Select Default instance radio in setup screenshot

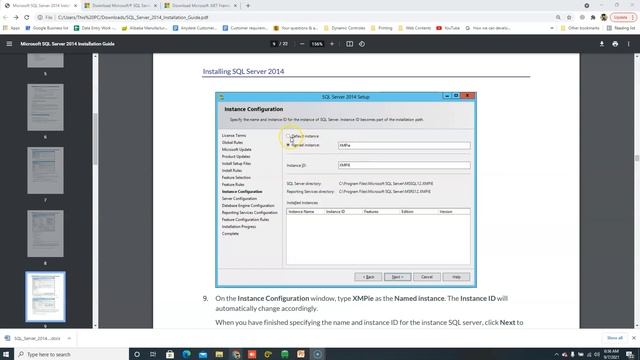click(x=288, y=136)
